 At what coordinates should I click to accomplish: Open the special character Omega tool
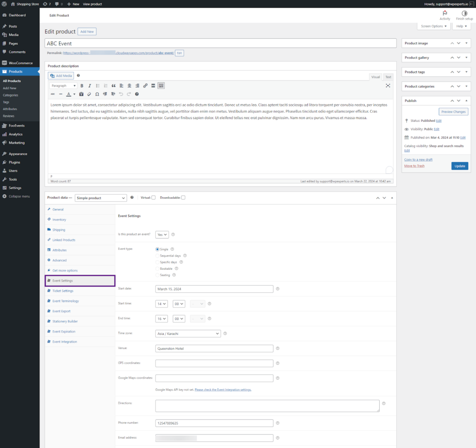pos(97,94)
